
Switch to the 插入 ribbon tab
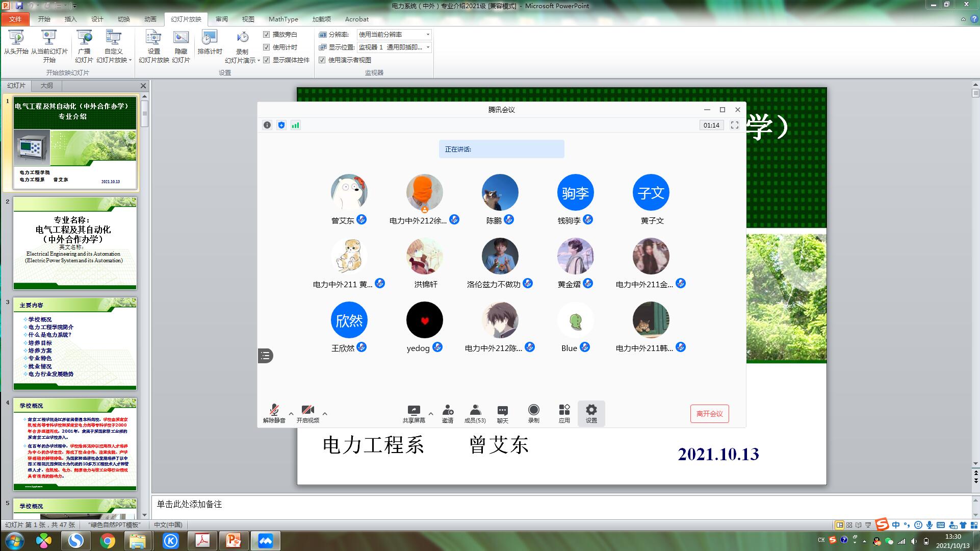[x=71, y=19]
